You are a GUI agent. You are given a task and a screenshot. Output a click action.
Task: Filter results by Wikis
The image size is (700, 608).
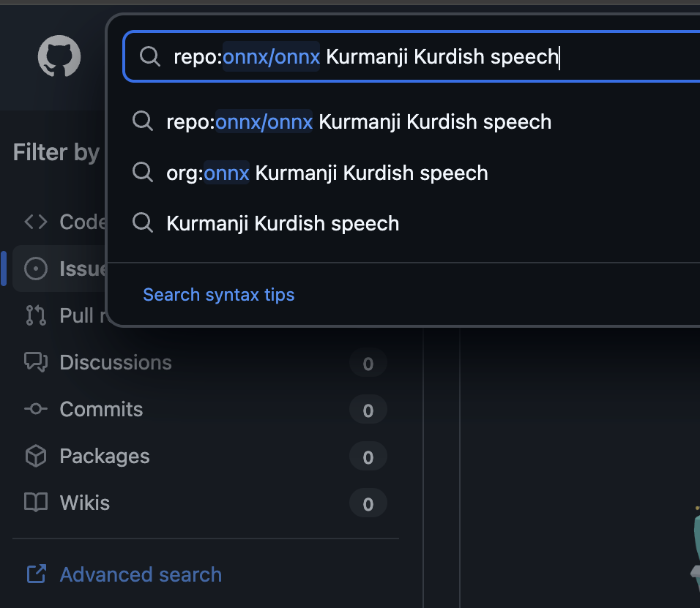[84, 503]
